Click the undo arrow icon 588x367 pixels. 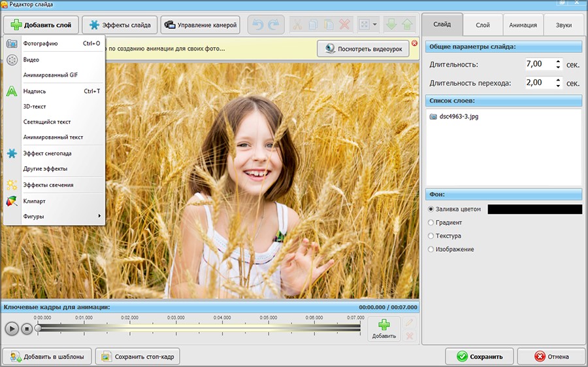(x=257, y=26)
